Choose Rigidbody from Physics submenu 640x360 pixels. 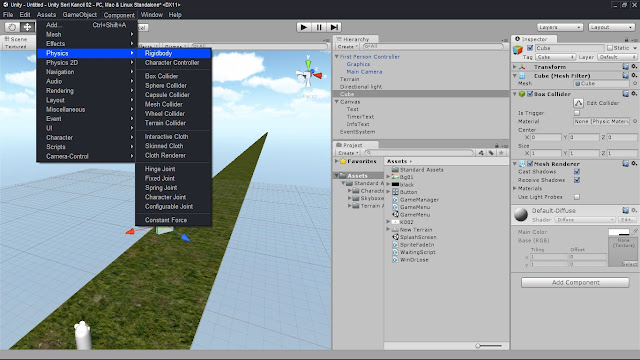pyautogui.click(x=173, y=53)
